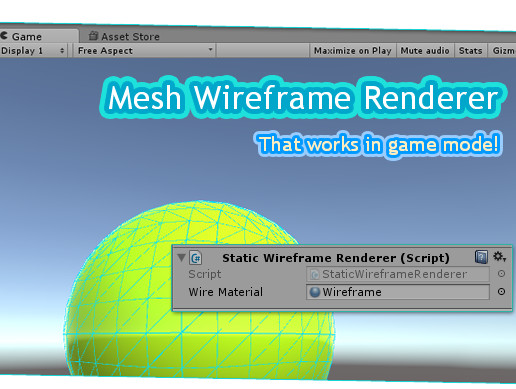Click the Mesh Wireframe Renderer title text

point(303,97)
